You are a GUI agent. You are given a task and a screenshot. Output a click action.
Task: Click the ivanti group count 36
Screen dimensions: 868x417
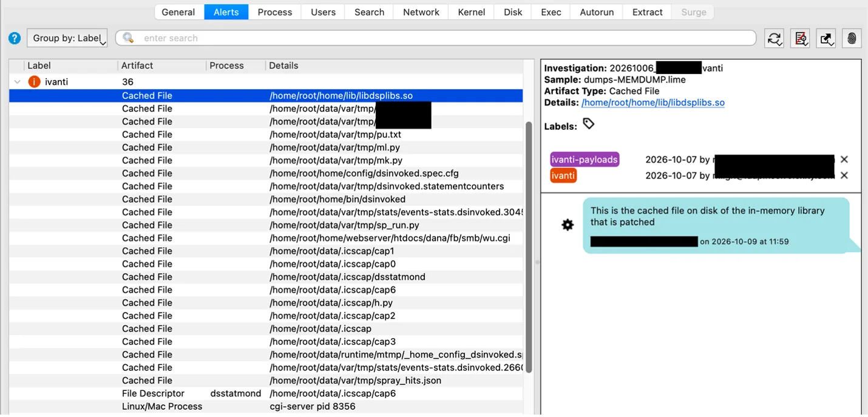click(127, 81)
